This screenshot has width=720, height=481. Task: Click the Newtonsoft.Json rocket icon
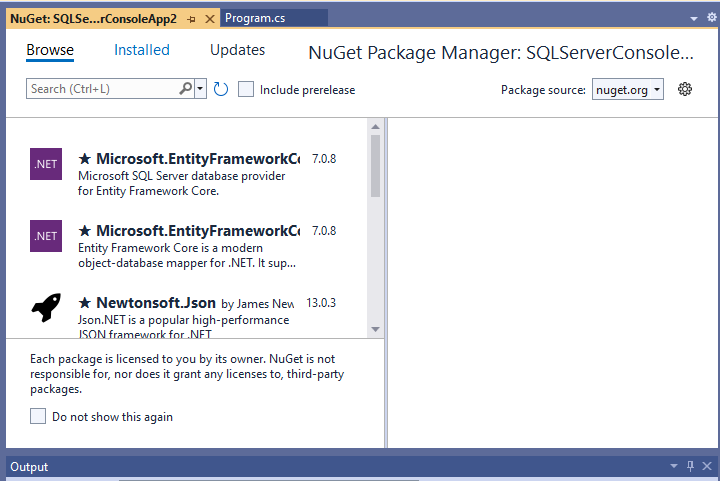[46, 308]
